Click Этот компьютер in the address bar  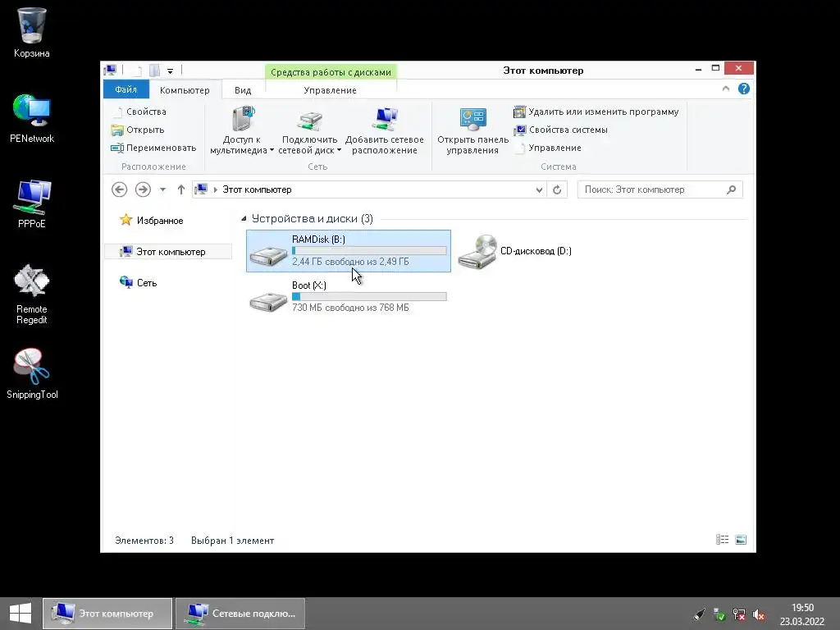coord(257,189)
